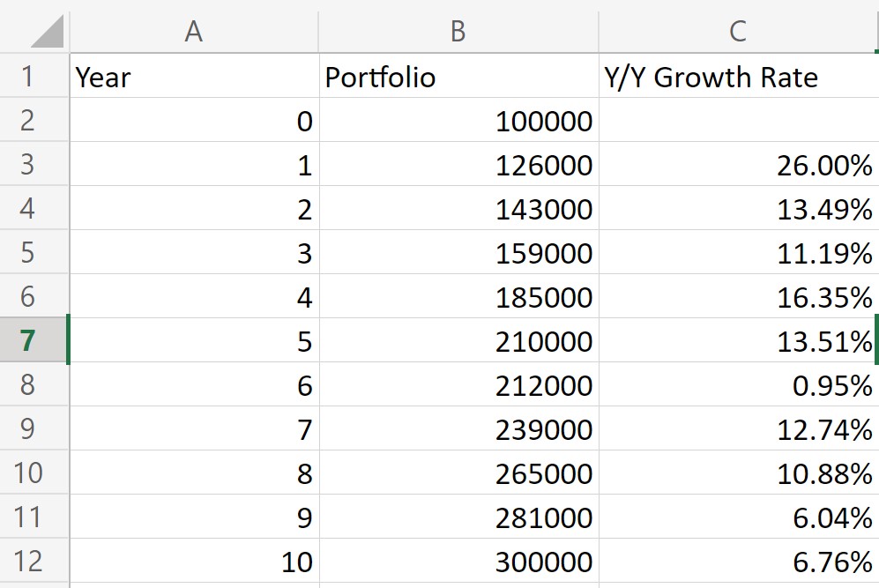Select the 143000 portfolio cell
879x588 pixels.
[458, 208]
